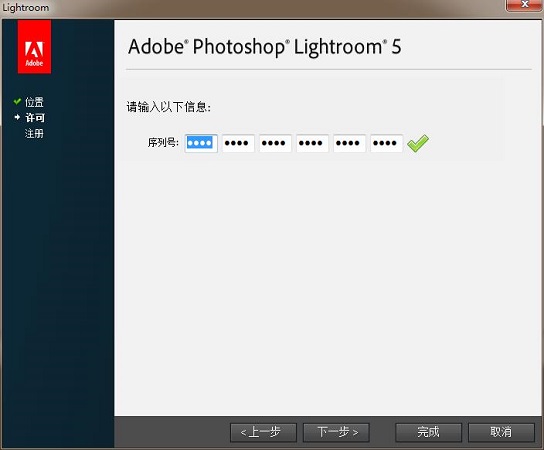The width and height of the screenshot is (544, 450).
Task: Focus the third serial number field
Action: pyautogui.click(x=275, y=143)
